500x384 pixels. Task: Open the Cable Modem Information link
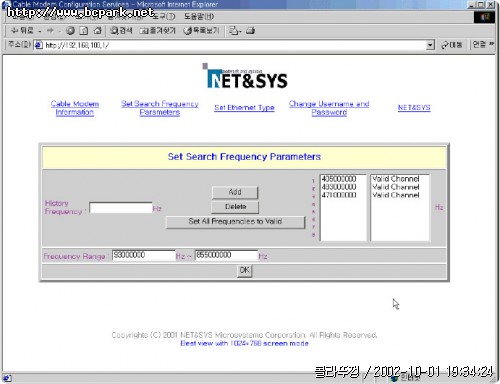point(75,108)
